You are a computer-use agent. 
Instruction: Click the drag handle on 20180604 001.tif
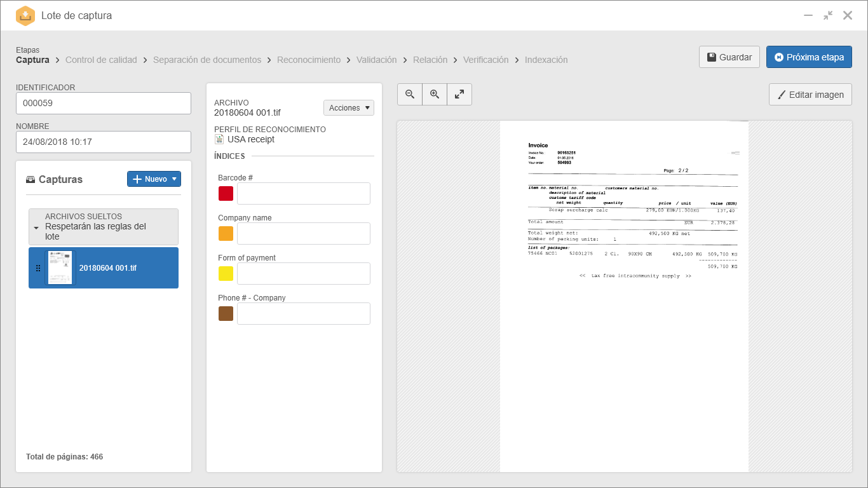[x=37, y=268]
